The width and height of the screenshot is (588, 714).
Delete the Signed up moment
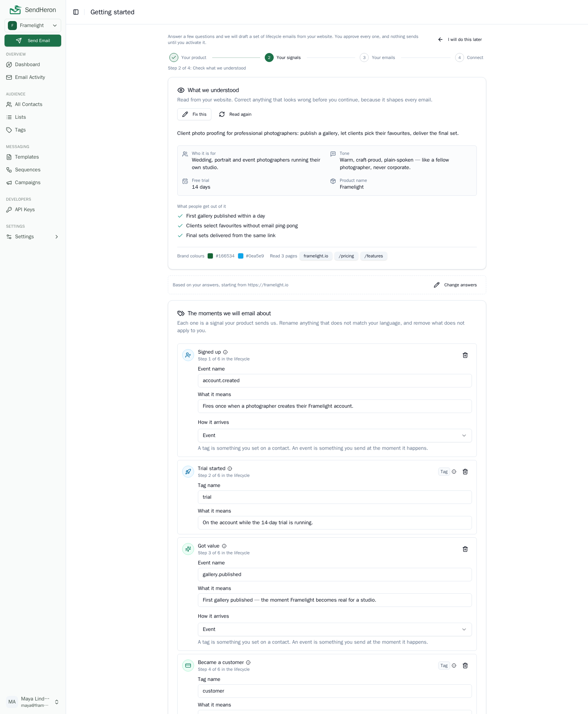[465, 355]
